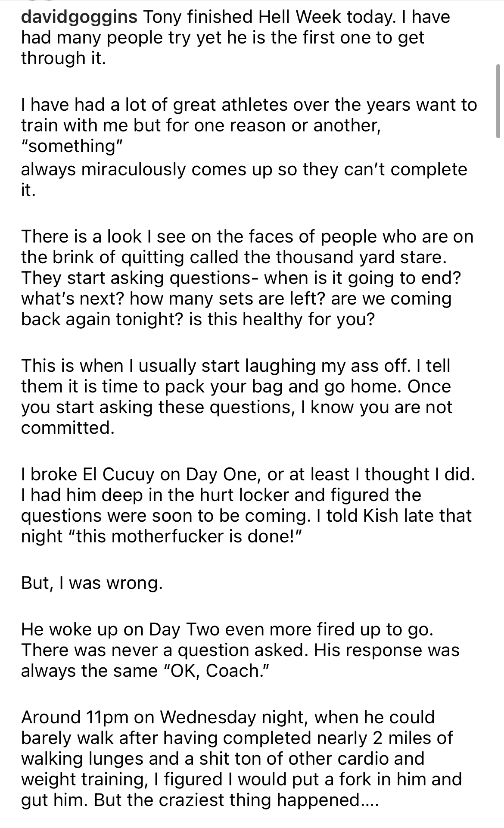Click the paragraph starting "This is when I usually"

click(236, 386)
